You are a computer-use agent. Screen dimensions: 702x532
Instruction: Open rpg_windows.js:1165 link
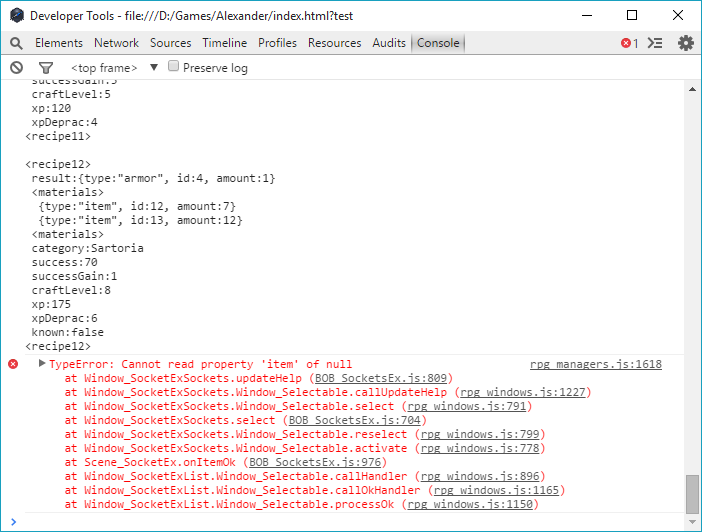coord(497,490)
